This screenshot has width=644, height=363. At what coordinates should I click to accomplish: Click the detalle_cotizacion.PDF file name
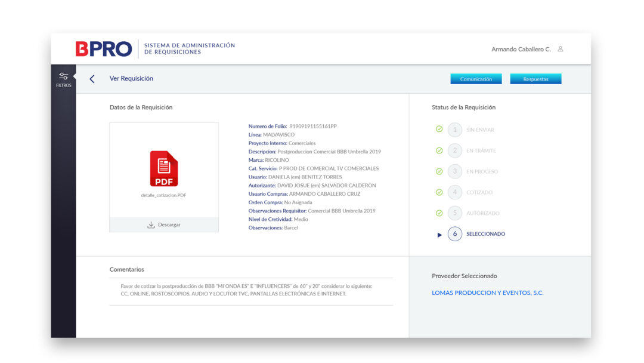tap(163, 195)
